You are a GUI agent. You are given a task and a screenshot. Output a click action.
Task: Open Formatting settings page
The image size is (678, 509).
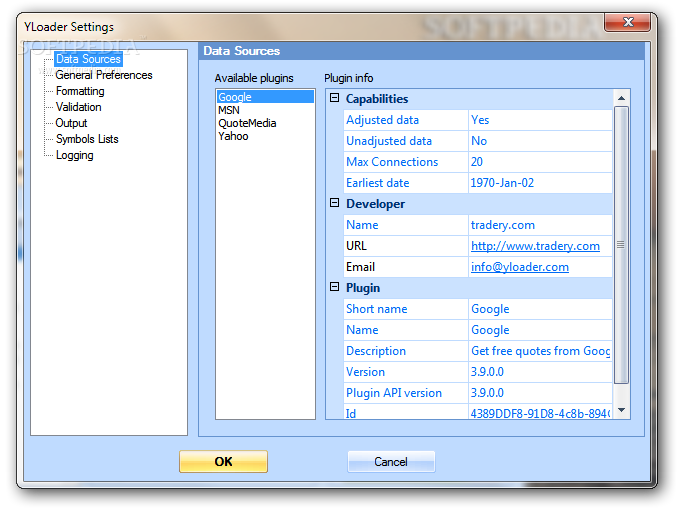80,91
